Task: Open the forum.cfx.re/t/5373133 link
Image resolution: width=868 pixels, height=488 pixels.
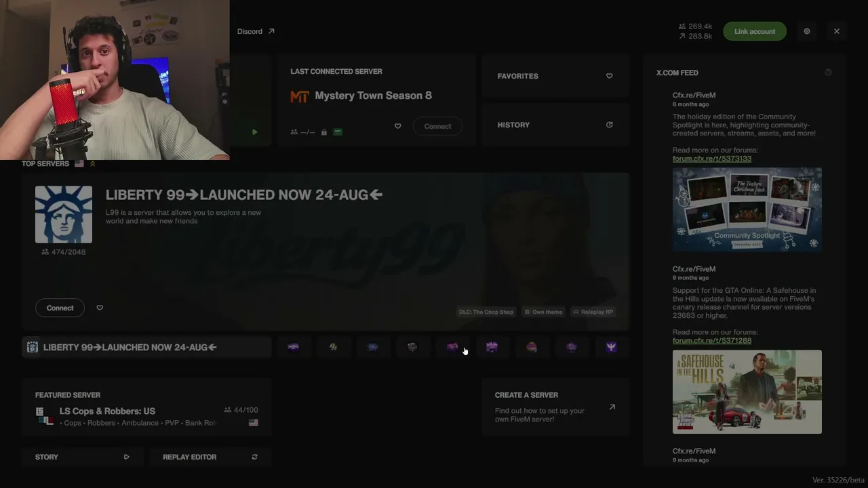Action: pos(712,159)
